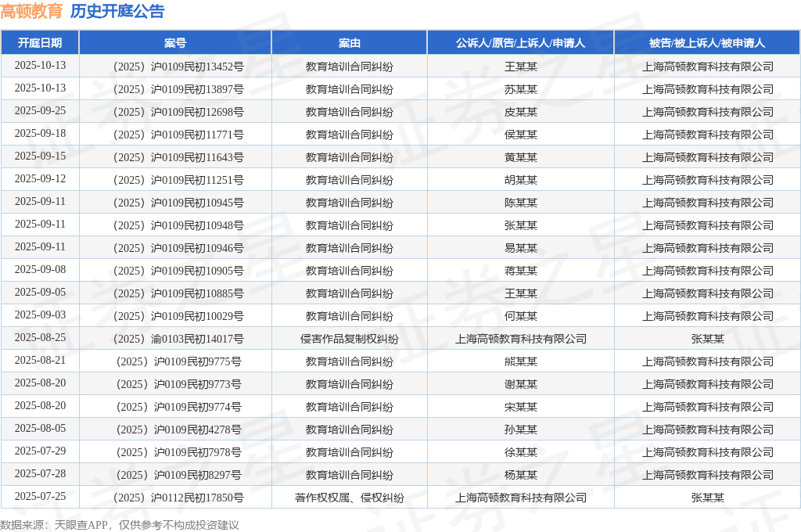Click plaintiff 皮某某

[520, 112]
